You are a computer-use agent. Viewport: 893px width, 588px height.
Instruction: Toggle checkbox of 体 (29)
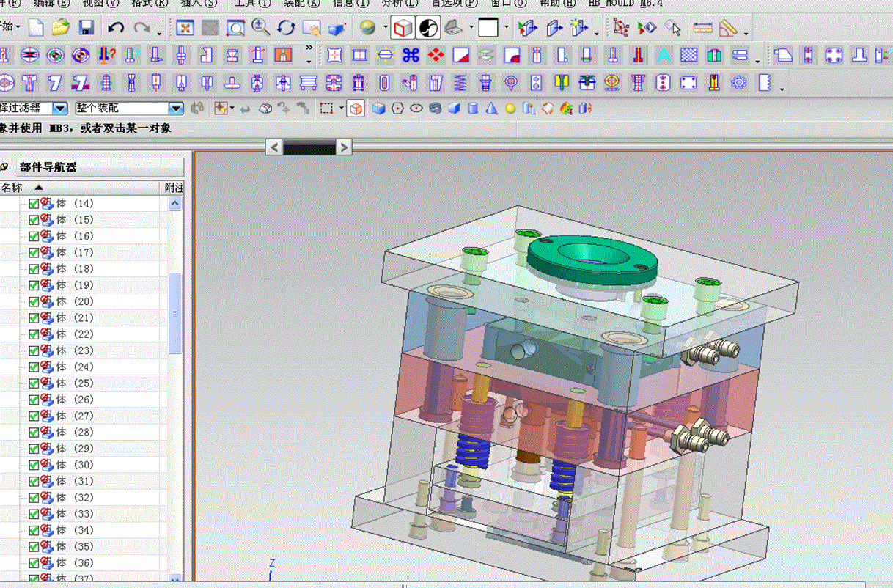point(34,449)
